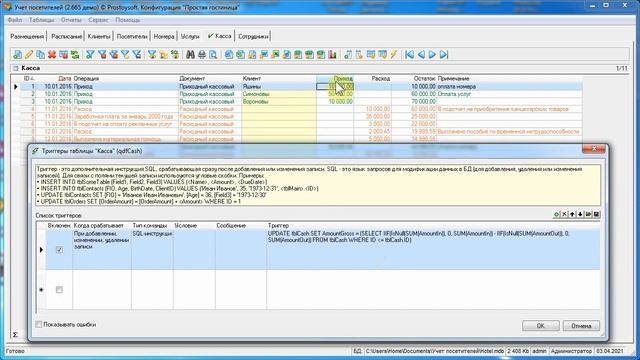Open the Таблицы menu

pyautogui.click(x=42, y=20)
